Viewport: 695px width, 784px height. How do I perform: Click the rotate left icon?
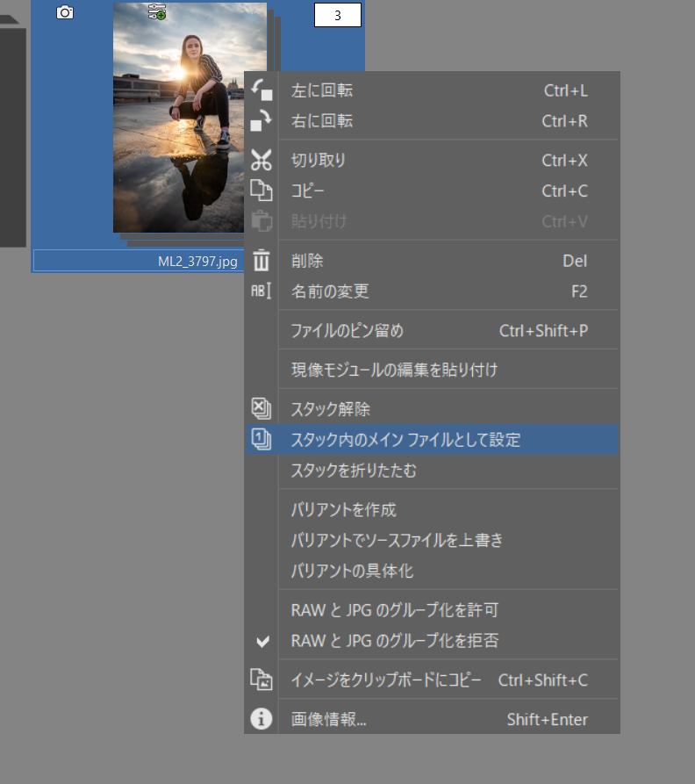tap(262, 90)
